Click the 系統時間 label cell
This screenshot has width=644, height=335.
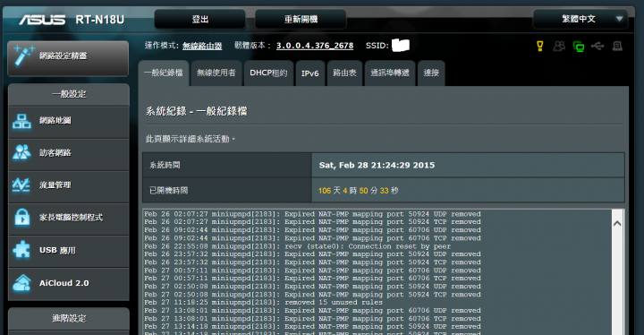point(227,165)
